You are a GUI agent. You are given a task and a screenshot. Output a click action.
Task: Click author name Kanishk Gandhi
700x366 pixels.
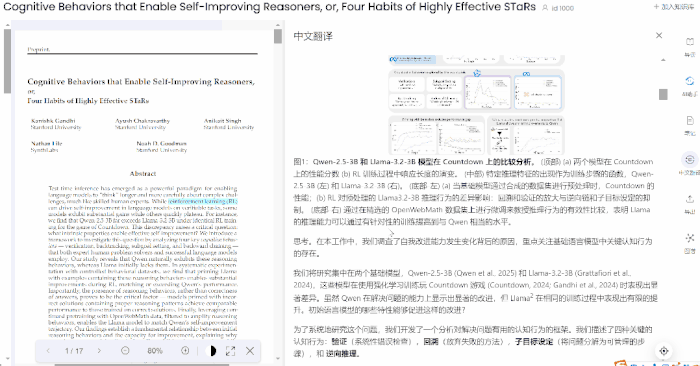pos(53,121)
